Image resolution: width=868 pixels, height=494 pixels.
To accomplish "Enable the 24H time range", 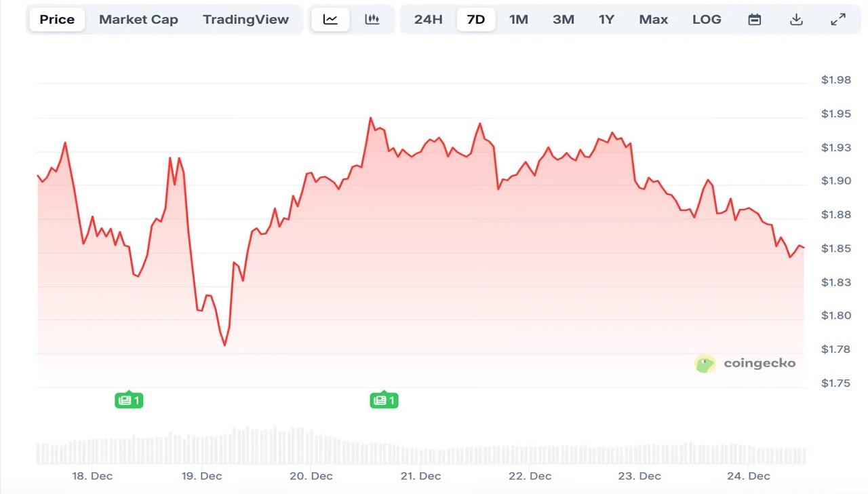I will 428,19.
